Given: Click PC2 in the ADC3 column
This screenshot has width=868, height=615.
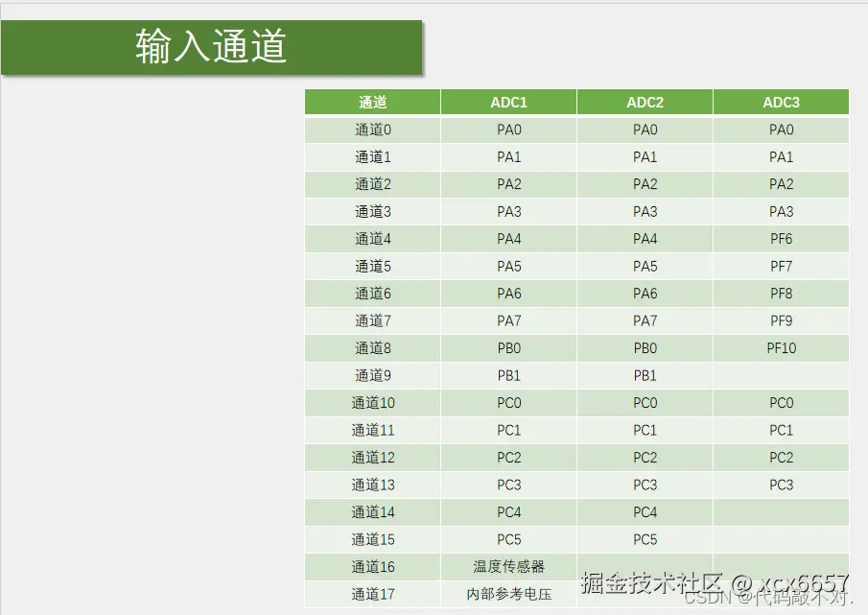Looking at the screenshot, I should coord(781,458).
